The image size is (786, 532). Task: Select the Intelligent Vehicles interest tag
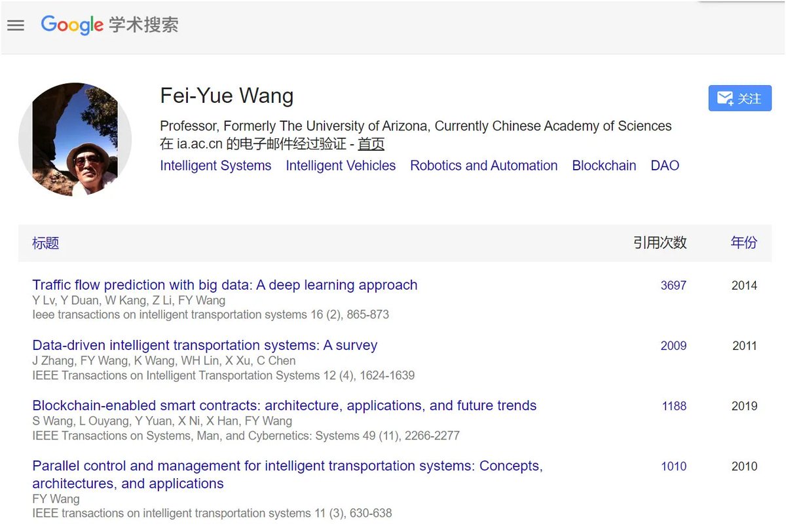click(341, 166)
